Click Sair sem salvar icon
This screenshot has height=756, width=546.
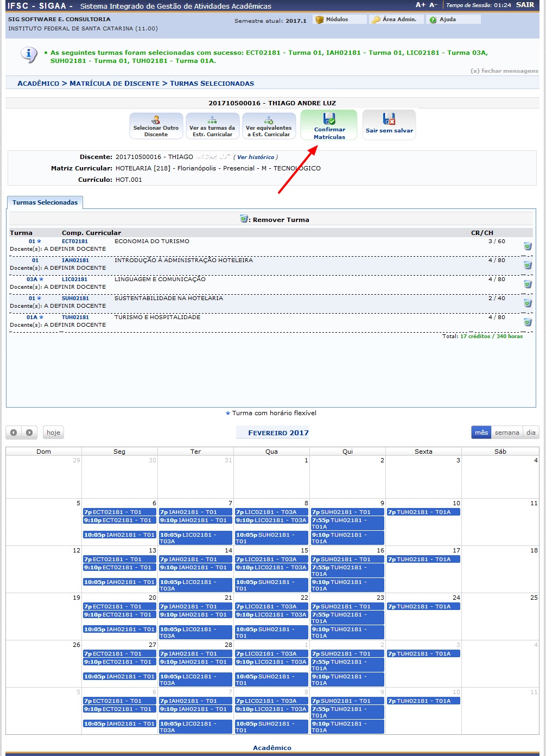point(389,119)
